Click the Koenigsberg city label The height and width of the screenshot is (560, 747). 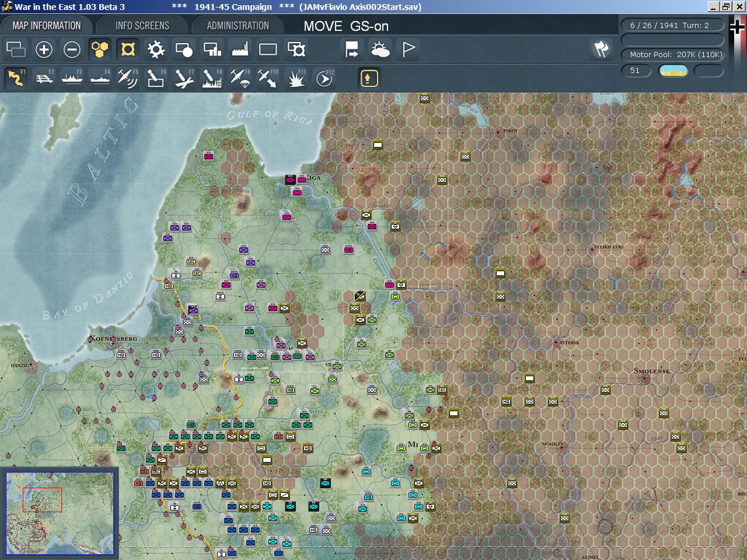(x=113, y=338)
